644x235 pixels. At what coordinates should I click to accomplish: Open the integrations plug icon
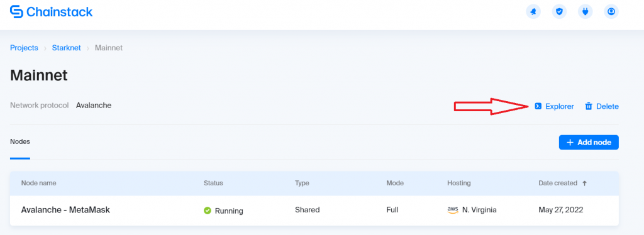click(x=586, y=12)
